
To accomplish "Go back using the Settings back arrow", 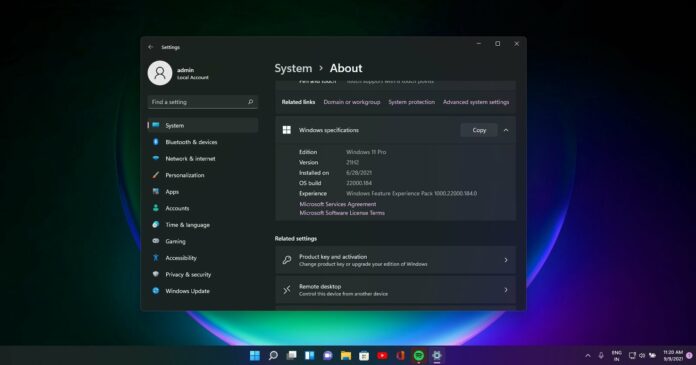I will (x=151, y=47).
